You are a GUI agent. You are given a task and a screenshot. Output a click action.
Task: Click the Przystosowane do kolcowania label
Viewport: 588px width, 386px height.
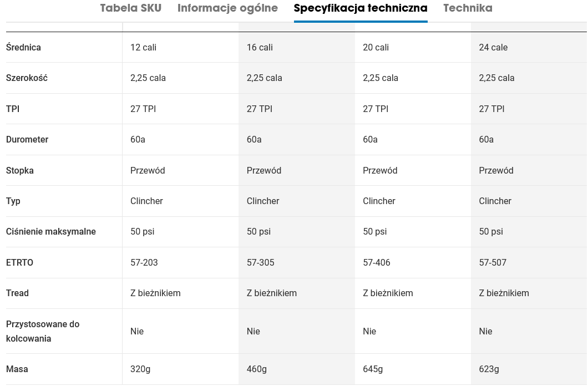pos(43,331)
